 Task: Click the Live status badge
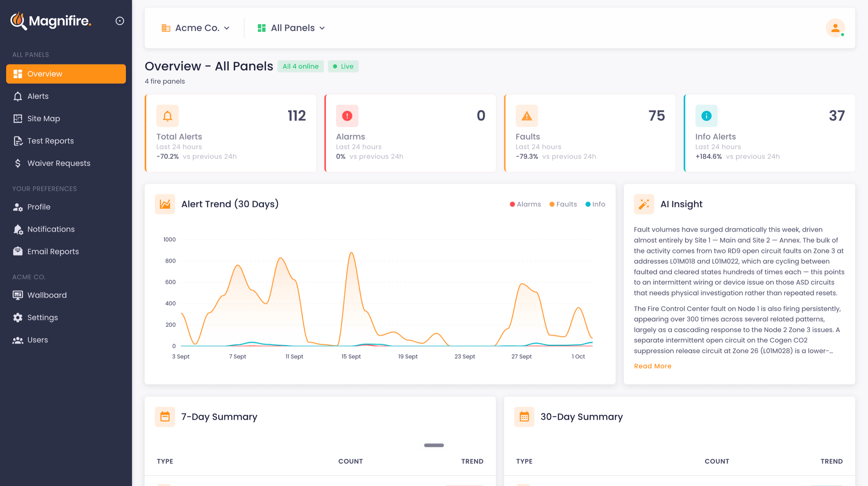pos(343,66)
